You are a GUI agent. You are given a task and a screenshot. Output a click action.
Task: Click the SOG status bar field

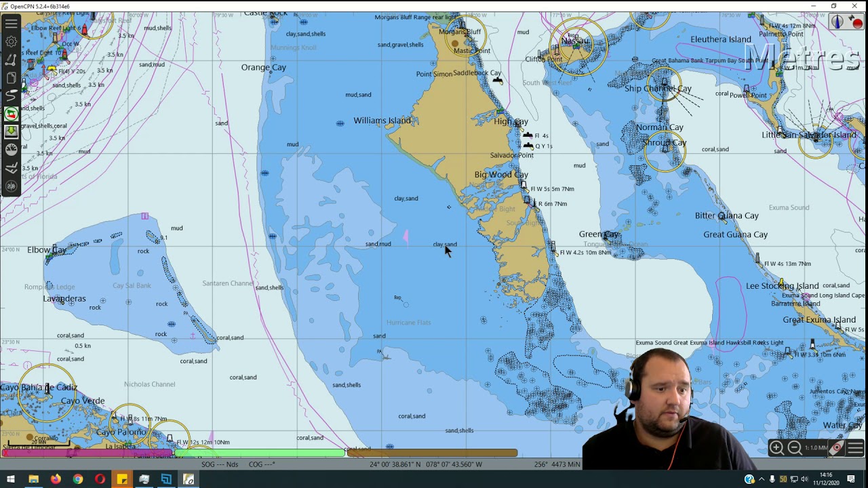pos(220,464)
